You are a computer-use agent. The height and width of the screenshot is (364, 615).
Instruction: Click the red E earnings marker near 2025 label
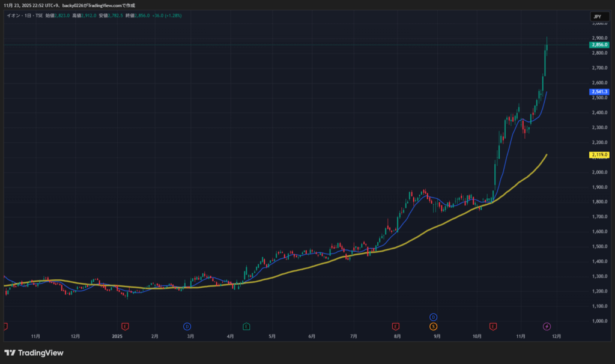[x=125, y=326]
